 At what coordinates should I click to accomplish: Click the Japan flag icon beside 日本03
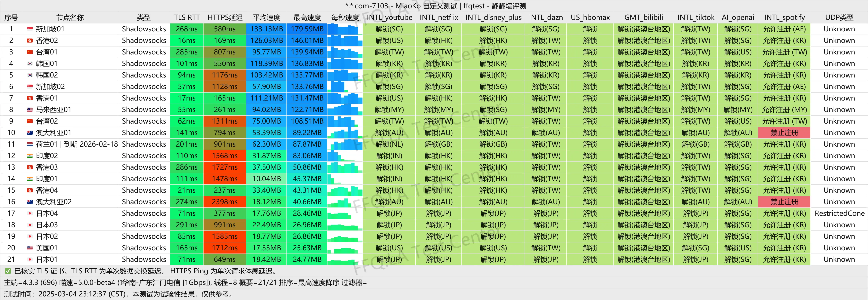30,225
